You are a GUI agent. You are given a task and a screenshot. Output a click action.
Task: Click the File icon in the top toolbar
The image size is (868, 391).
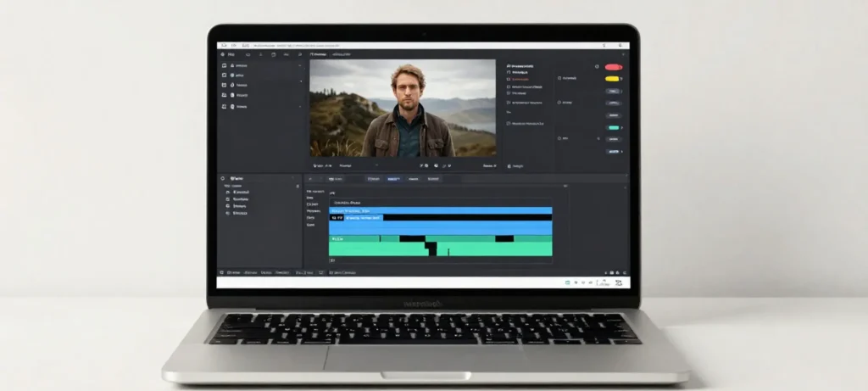[222, 54]
